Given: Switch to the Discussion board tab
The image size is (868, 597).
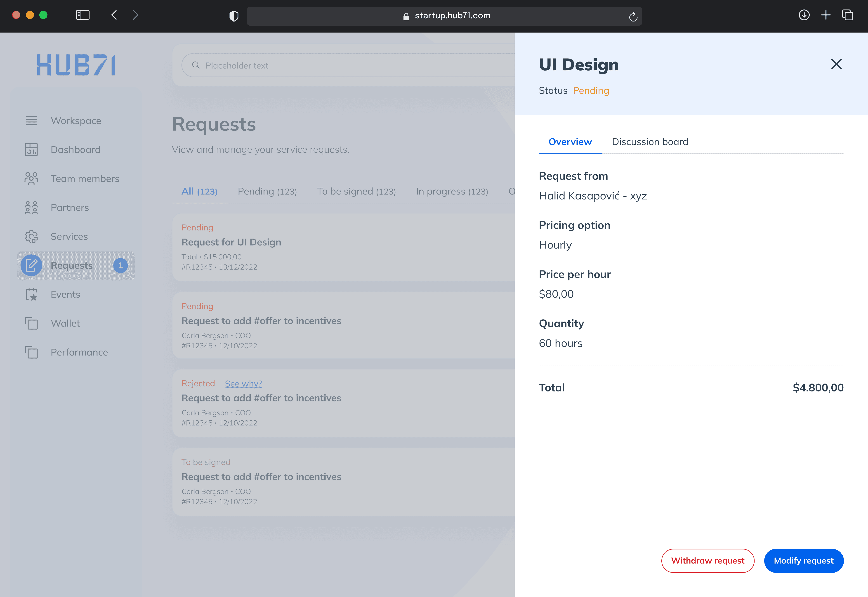Looking at the screenshot, I should click(650, 142).
